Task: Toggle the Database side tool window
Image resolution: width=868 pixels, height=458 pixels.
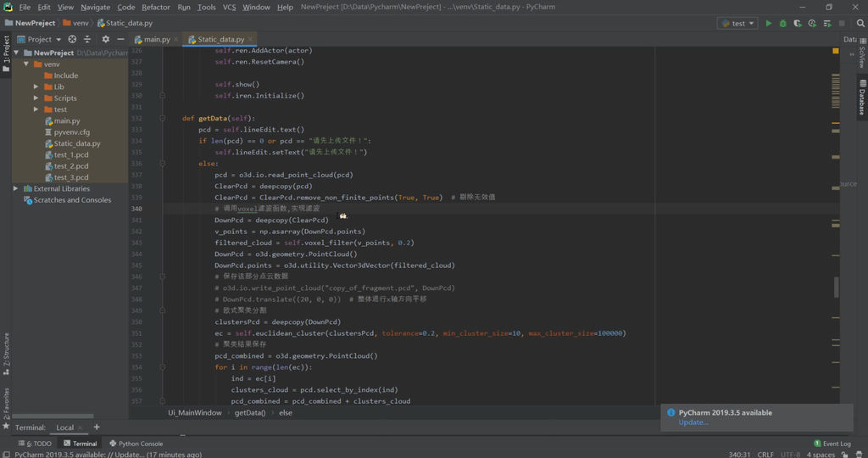Action: coord(862,97)
